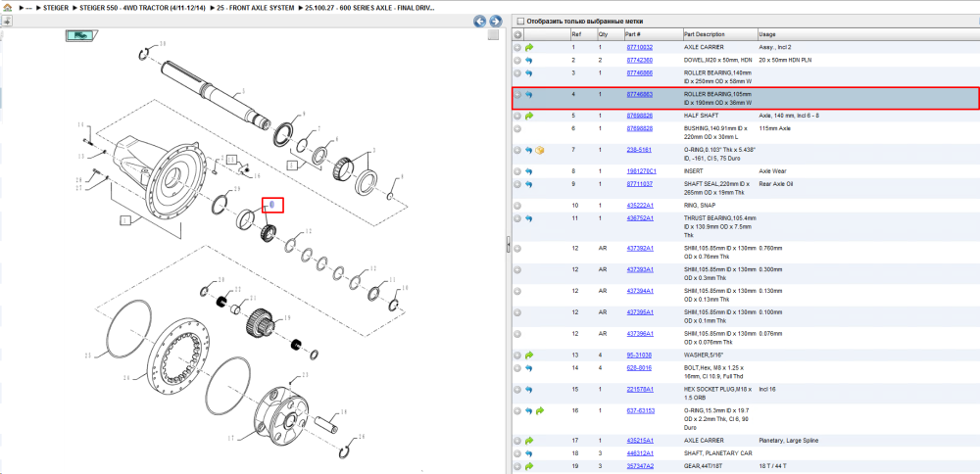Mark the round selector for RING, SNAP row
The image size is (980, 474).
[x=517, y=206]
